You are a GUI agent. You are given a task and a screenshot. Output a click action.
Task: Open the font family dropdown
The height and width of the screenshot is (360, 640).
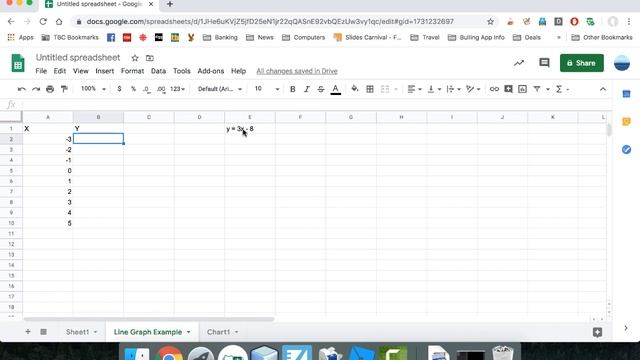point(220,89)
